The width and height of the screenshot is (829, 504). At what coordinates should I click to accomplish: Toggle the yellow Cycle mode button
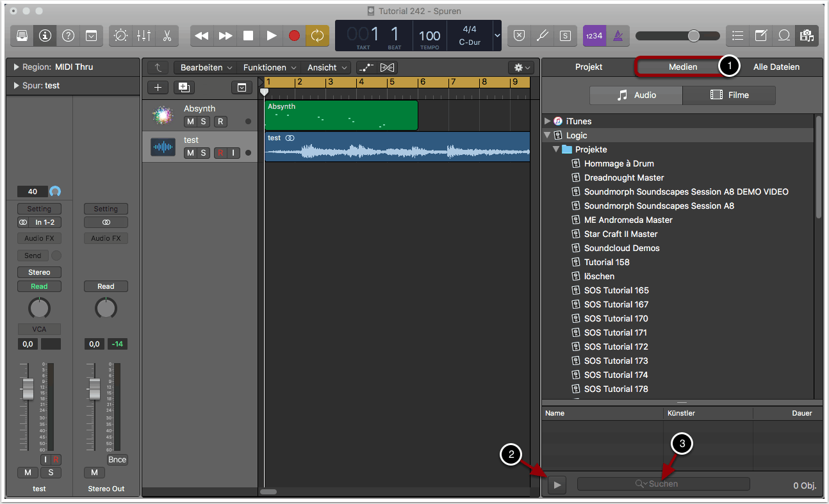[x=317, y=36]
